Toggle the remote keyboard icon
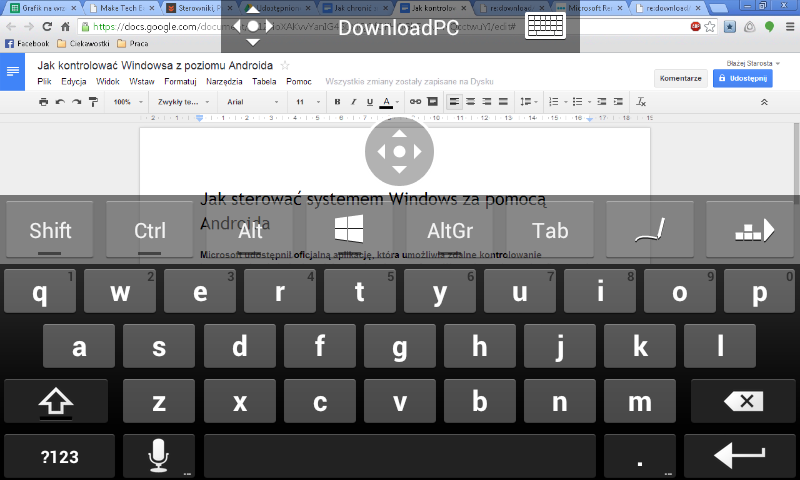The image size is (800, 480). [x=545, y=26]
